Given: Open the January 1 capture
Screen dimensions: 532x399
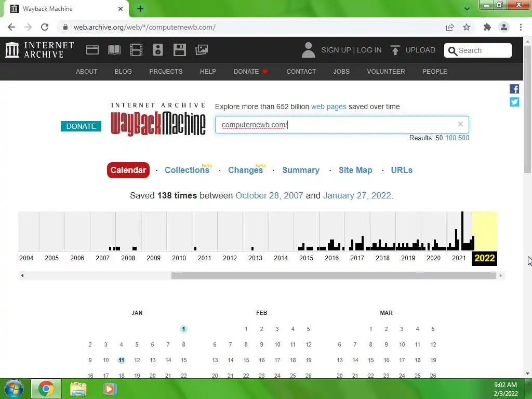Looking at the screenshot, I should [x=183, y=329].
